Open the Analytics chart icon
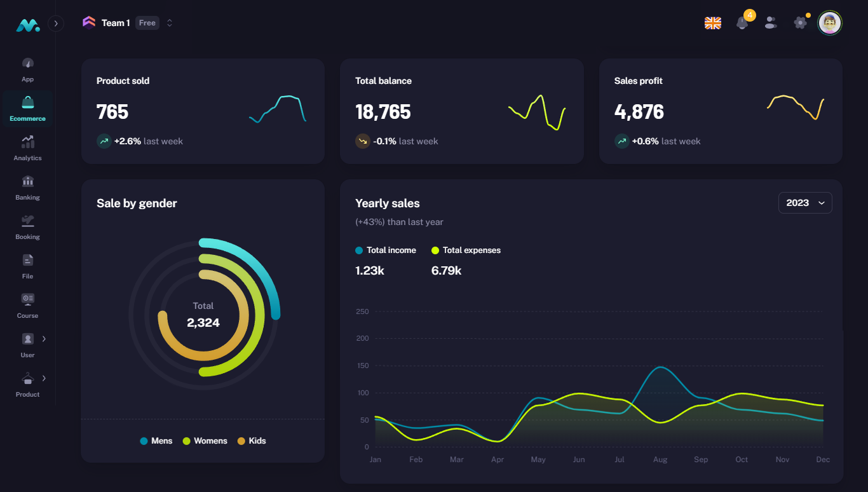 coord(28,142)
